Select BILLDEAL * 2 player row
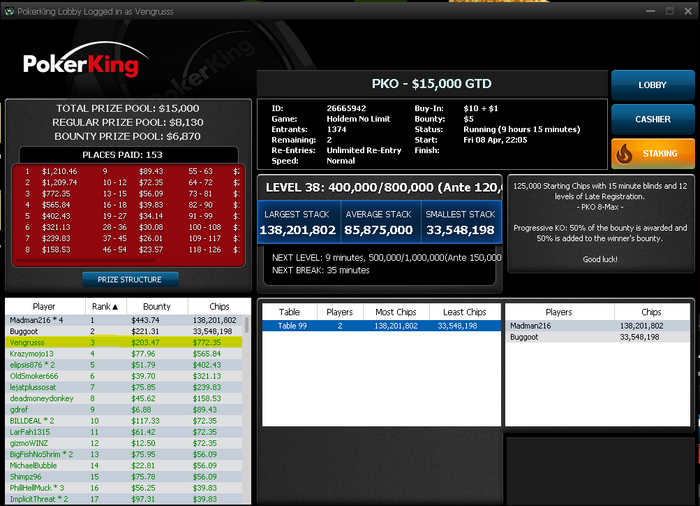 (x=124, y=421)
